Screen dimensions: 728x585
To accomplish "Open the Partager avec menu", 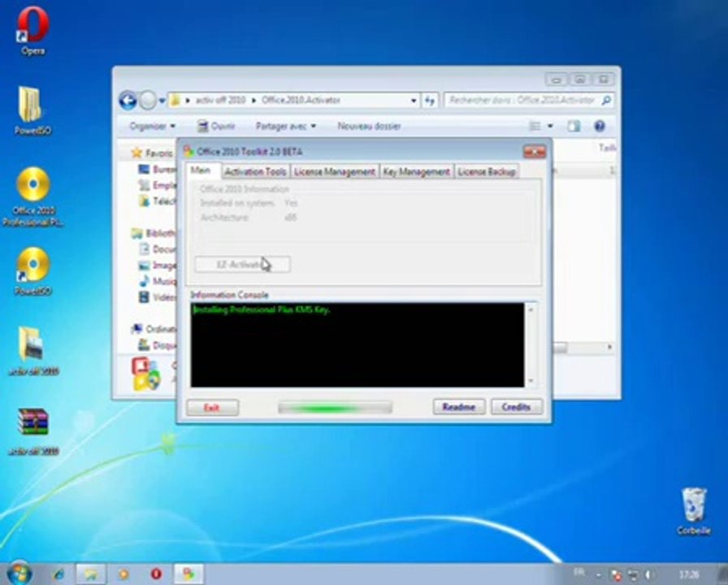I will [x=285, y=126].
